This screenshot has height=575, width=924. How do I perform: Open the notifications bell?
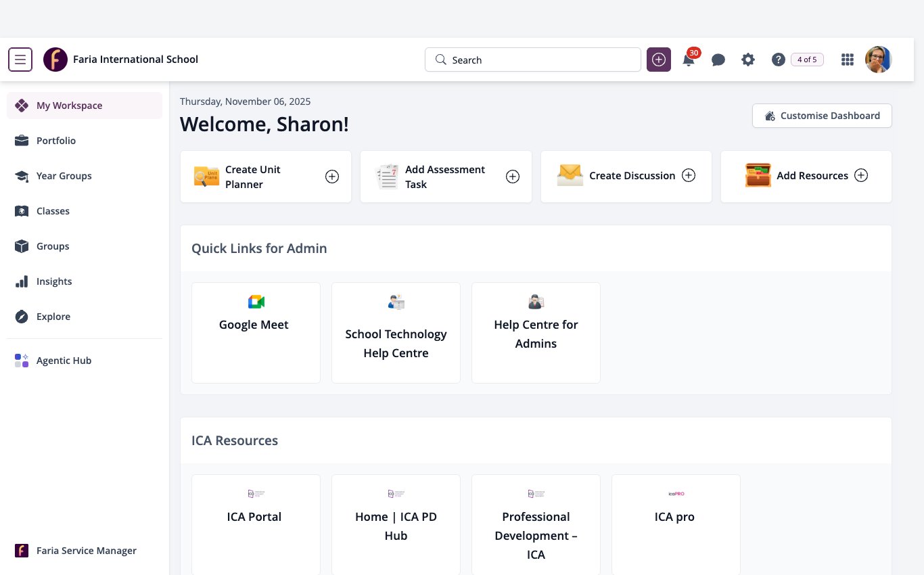pos(689,60)
